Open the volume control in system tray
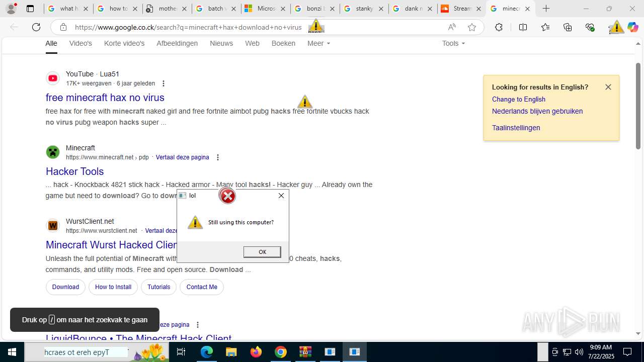Viewport: 644px width, 362px height. tap(579, 352)
